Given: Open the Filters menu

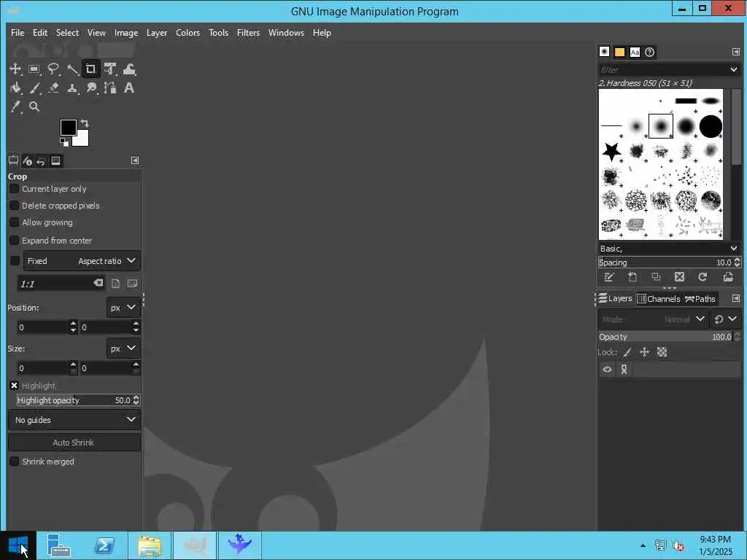Looking at the screenshot, I should 248,33.
